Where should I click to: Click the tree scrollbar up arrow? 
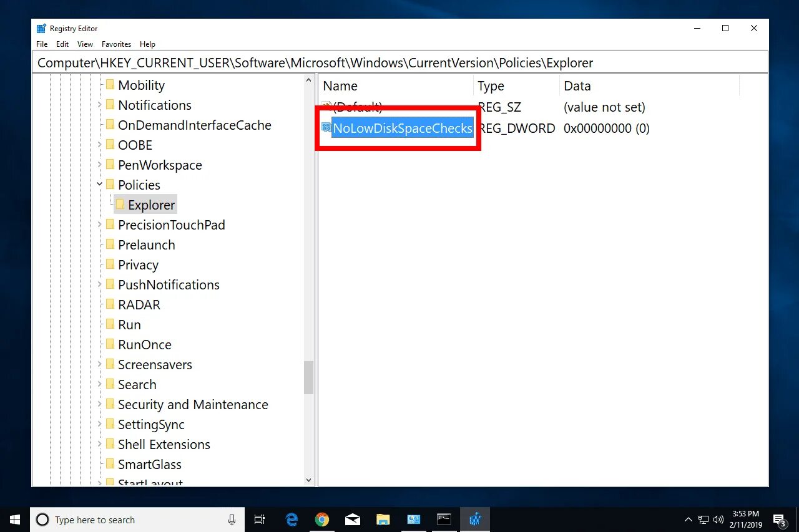(309, 80)
